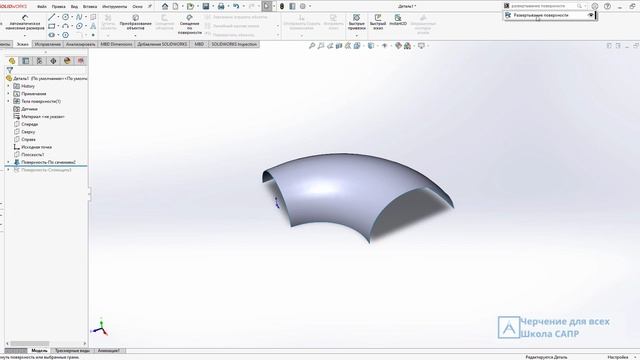Open View Settings monitor icon in the view toolbar
This screenshot has width=640, height=360.
421,46
